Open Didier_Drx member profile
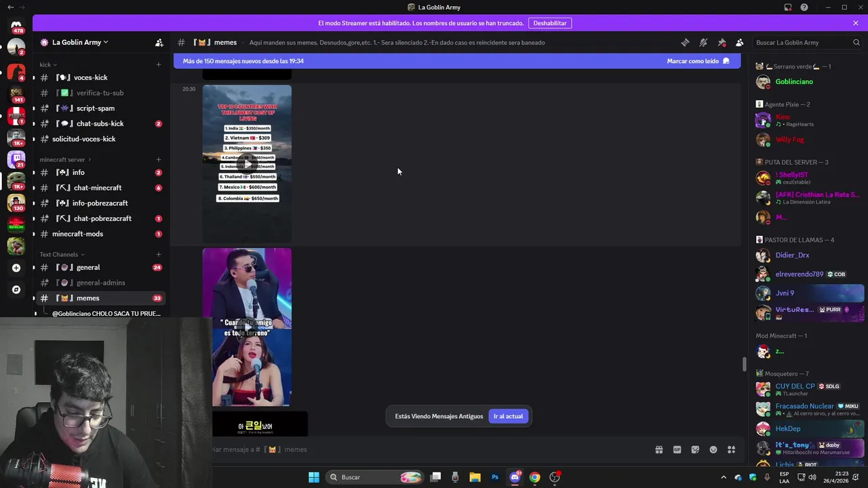Image resolution: width=868 pixels, height=488 pixels. point(808,256)
